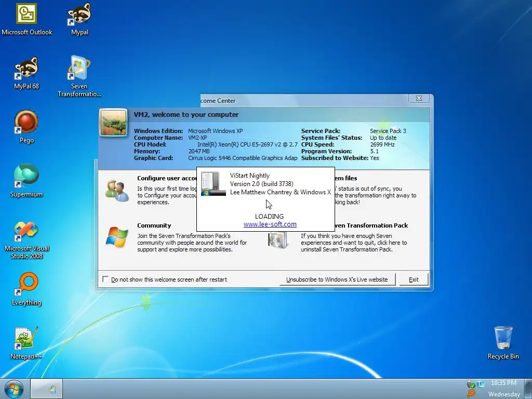The image size is (532, 399).
Task: Click the '2699 MHz' CPU speed value
Action: (x=382, y=144)
